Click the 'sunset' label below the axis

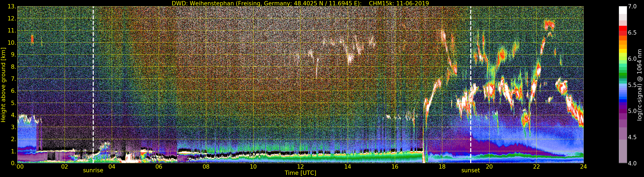[471, 170]
